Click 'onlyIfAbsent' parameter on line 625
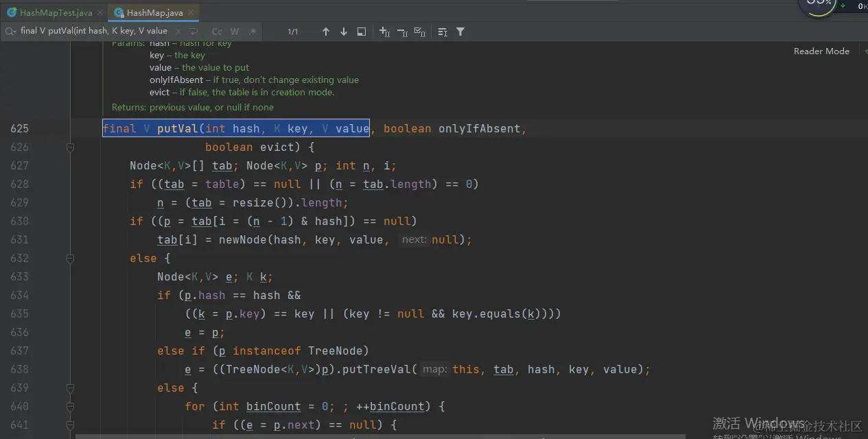 click(480, 128)
